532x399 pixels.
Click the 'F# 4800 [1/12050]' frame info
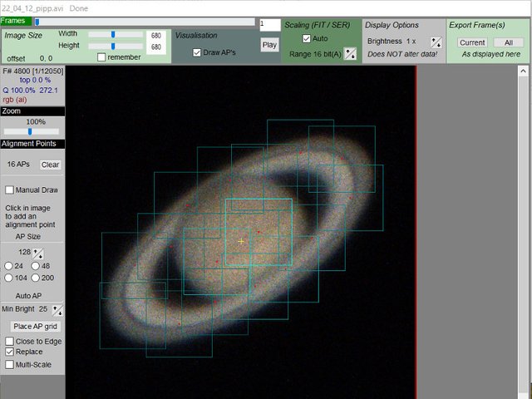(33, 71)
